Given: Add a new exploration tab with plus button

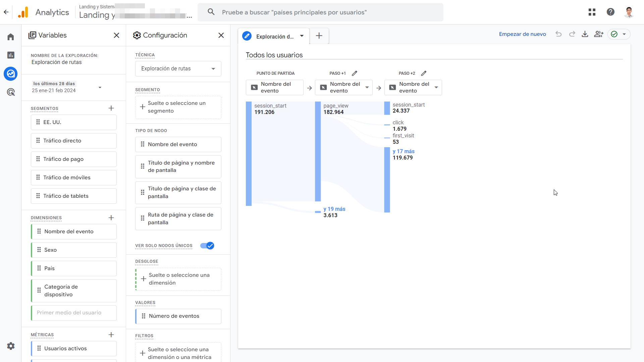Looking at the screenshot, I should pos(319,36).
